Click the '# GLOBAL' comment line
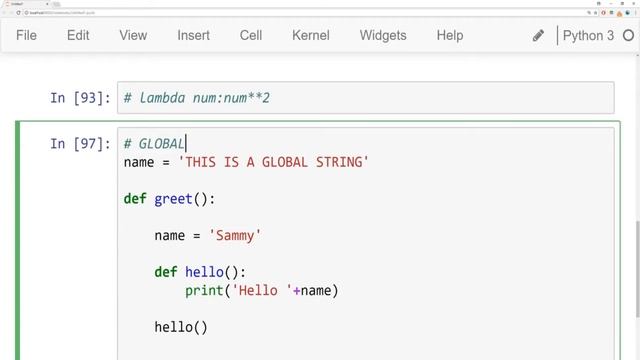The height and width of the screenshot is (360, 640). [154, 144]
